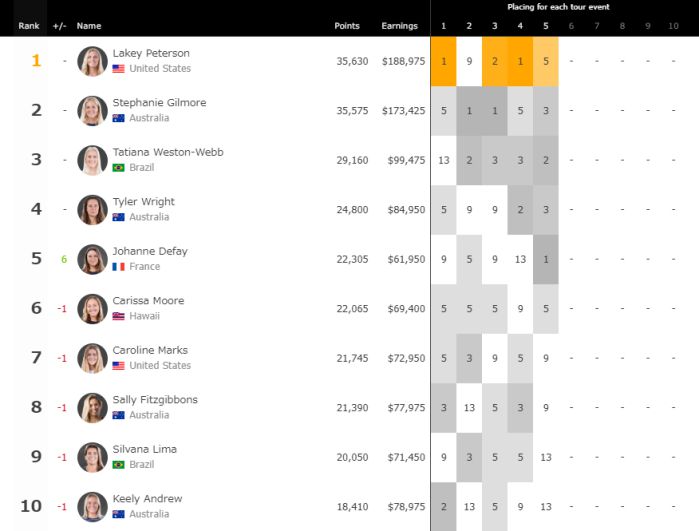The width and height of the screenshot is (699, 531).
Task: Select tour event 5 column header
Action: (546, 26)
